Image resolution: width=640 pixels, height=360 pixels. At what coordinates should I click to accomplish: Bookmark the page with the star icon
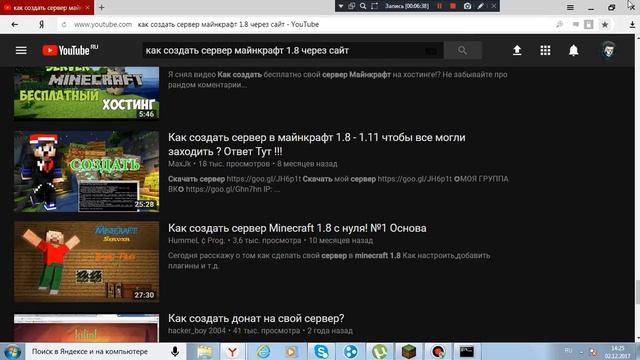(605, 24)
